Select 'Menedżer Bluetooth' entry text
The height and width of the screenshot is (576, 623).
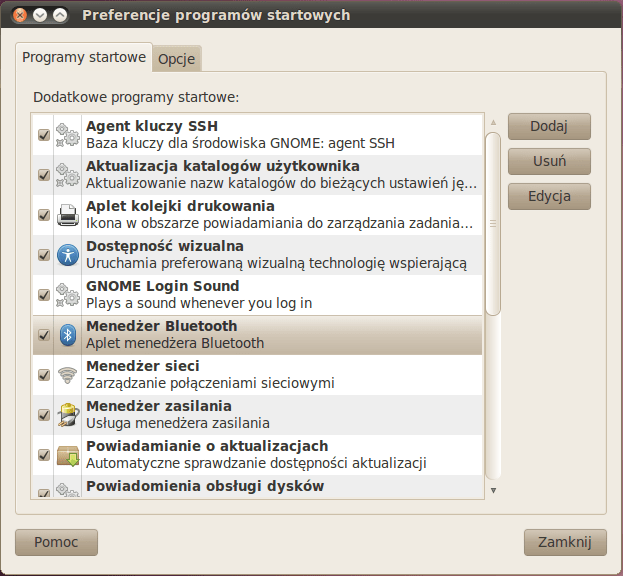point(161,326)
